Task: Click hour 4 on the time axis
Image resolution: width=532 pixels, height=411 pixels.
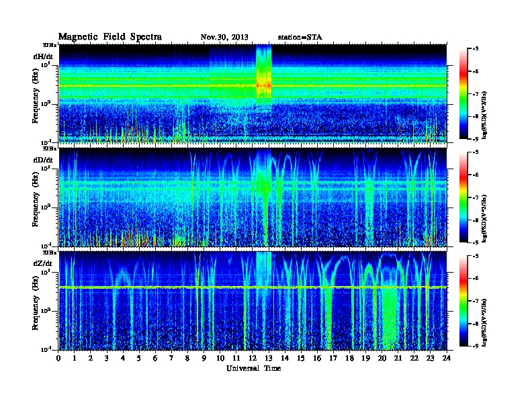Action: coord(123,359)
